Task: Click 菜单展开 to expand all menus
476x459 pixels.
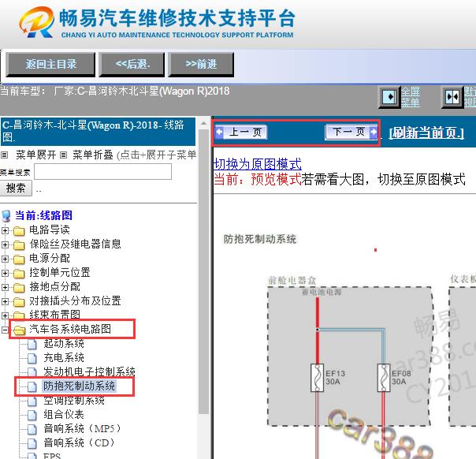Action: [x=35, y=155]
